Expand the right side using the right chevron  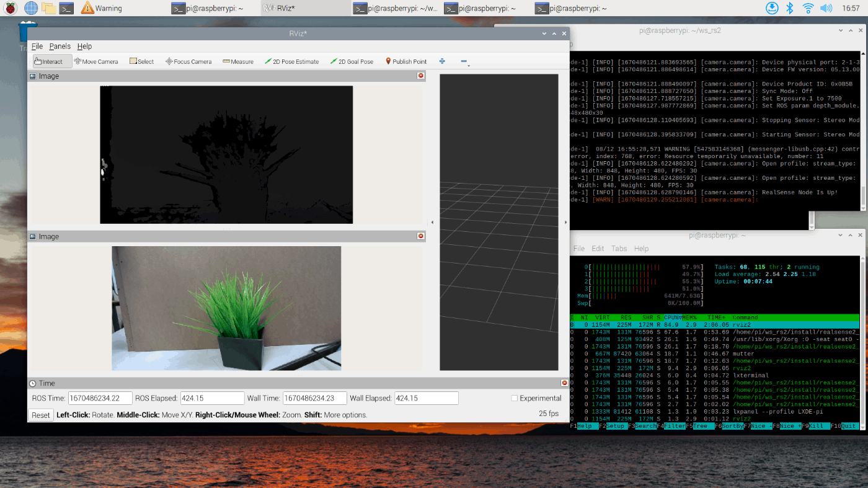(565, 221)
